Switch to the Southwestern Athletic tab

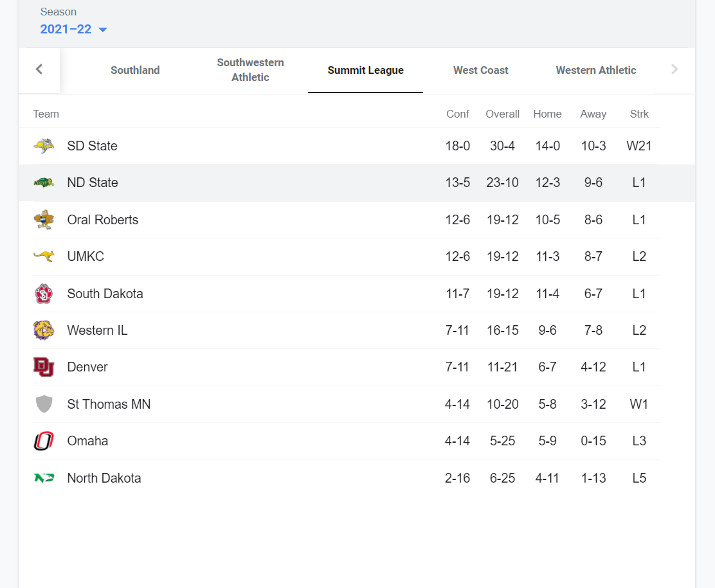(x=250, y=70)
